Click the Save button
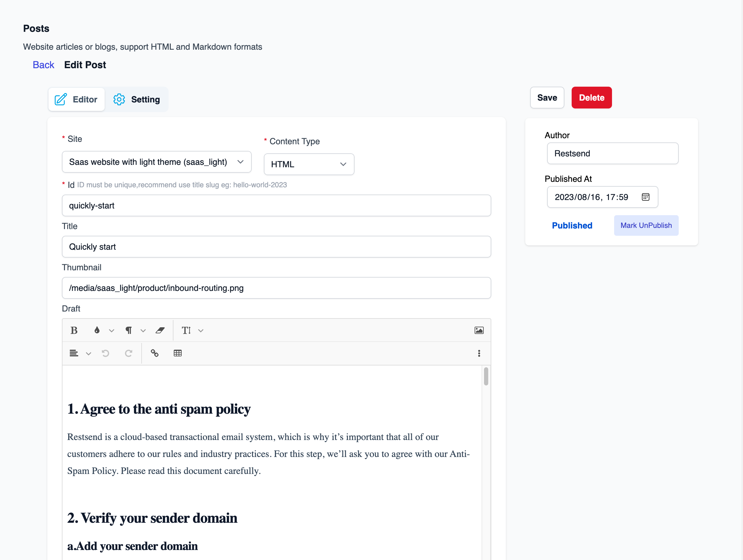 click(x=546, y=98)
